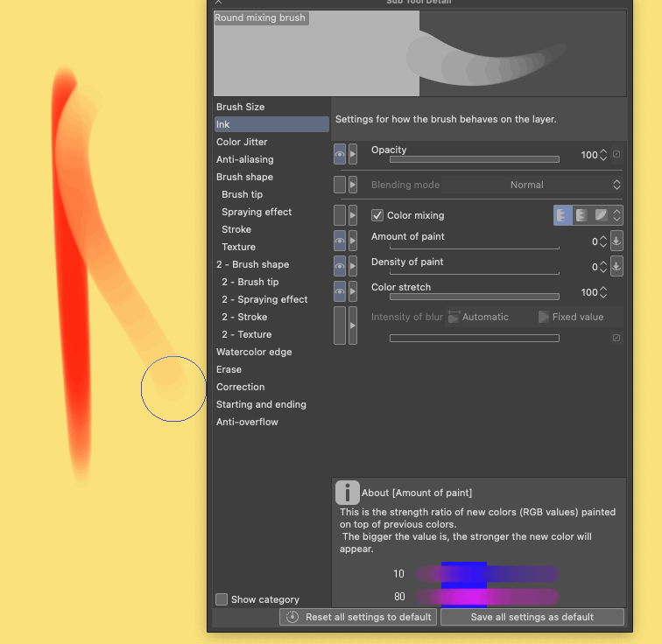Open the 2 - Brush tip category

pyautogui.click(x=271, y=282)
